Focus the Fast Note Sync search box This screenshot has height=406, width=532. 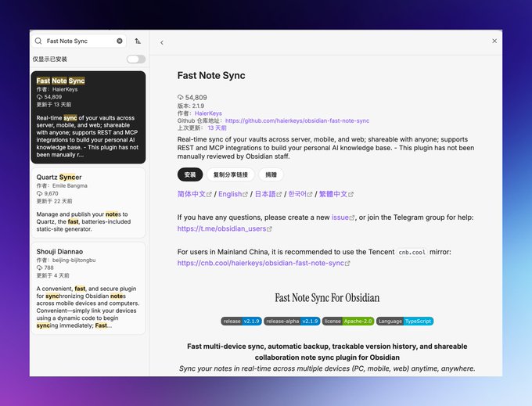pyautogui.click(x=80, y=41)
